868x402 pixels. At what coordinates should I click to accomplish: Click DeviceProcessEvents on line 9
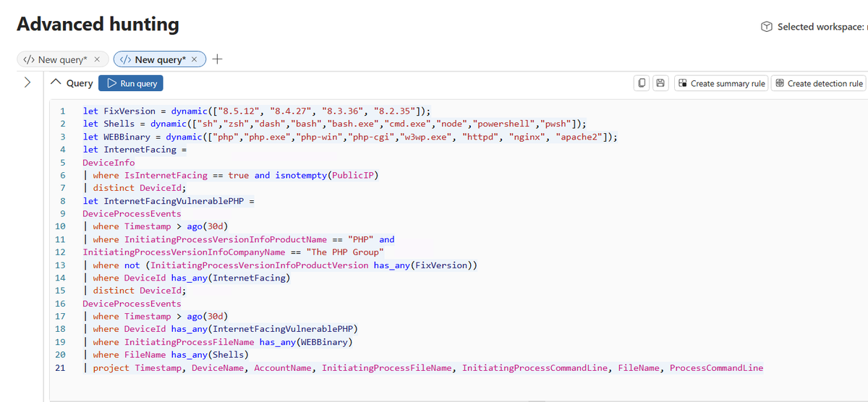click(x=132, y=213)
